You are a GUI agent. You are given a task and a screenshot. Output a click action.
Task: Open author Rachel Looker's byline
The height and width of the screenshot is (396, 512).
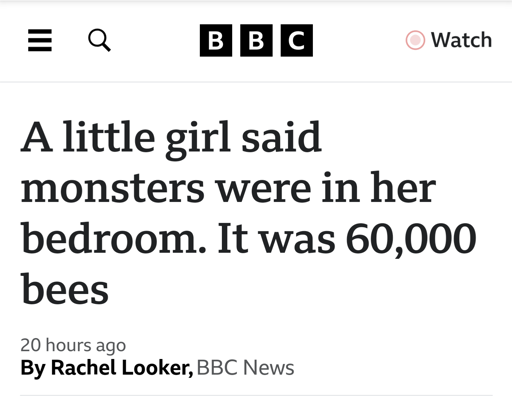[x=122, y=368]
